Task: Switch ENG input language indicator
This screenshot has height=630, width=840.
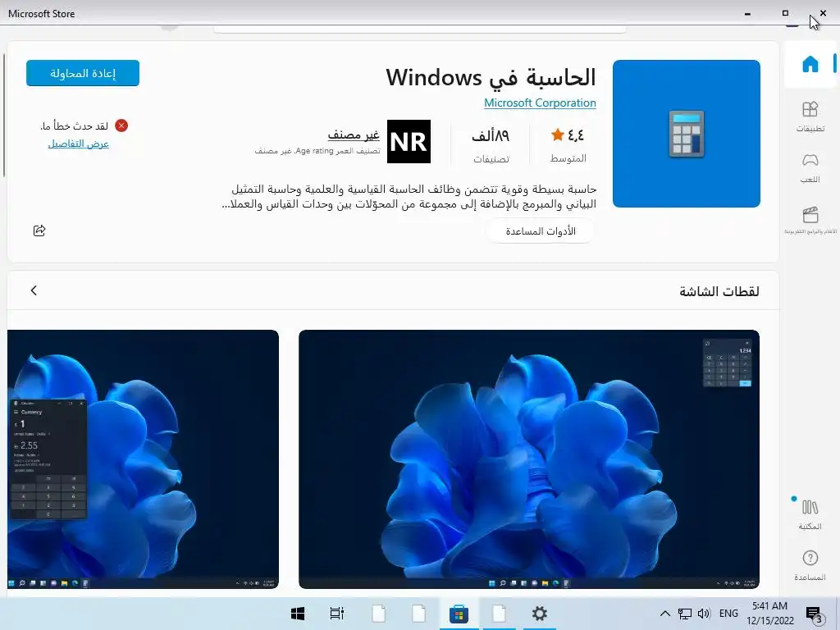Action: [728, 614]
